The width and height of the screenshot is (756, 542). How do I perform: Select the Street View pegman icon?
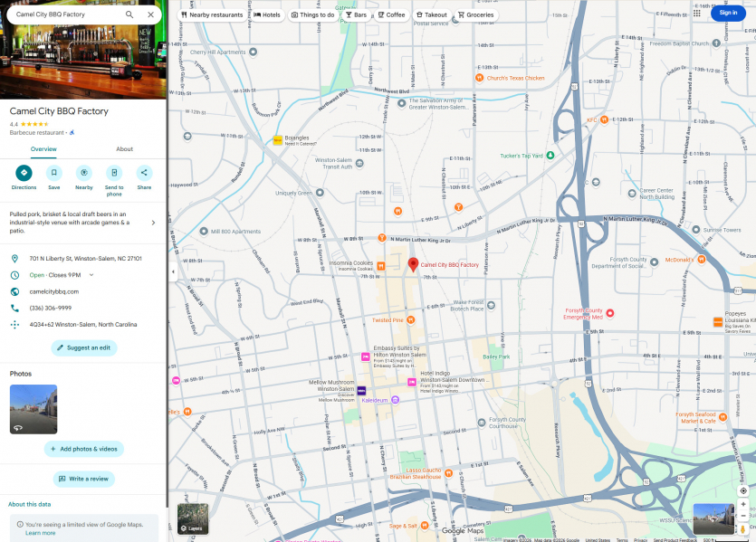[x=743, y=528]
